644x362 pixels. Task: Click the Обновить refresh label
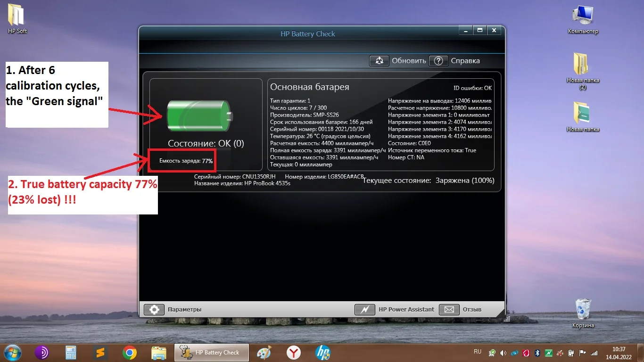tap(409, 61)
